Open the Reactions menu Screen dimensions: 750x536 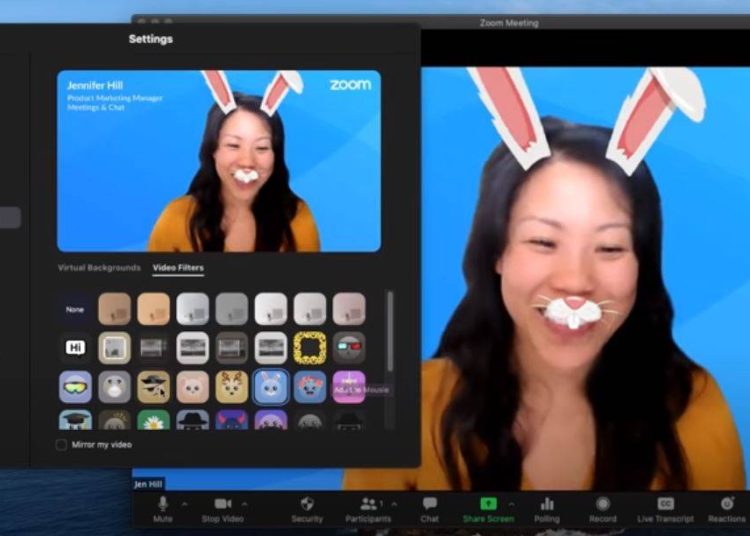pos(727,510)
